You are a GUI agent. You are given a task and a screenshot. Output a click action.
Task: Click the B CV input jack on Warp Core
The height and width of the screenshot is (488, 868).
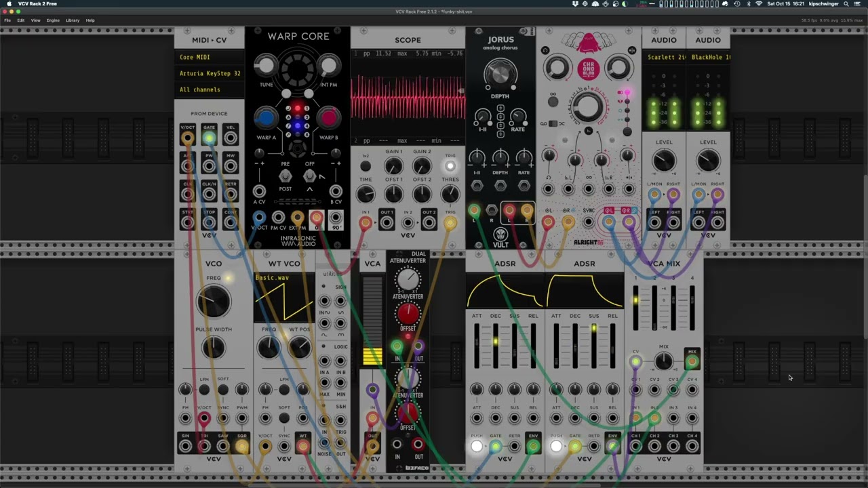336,192
